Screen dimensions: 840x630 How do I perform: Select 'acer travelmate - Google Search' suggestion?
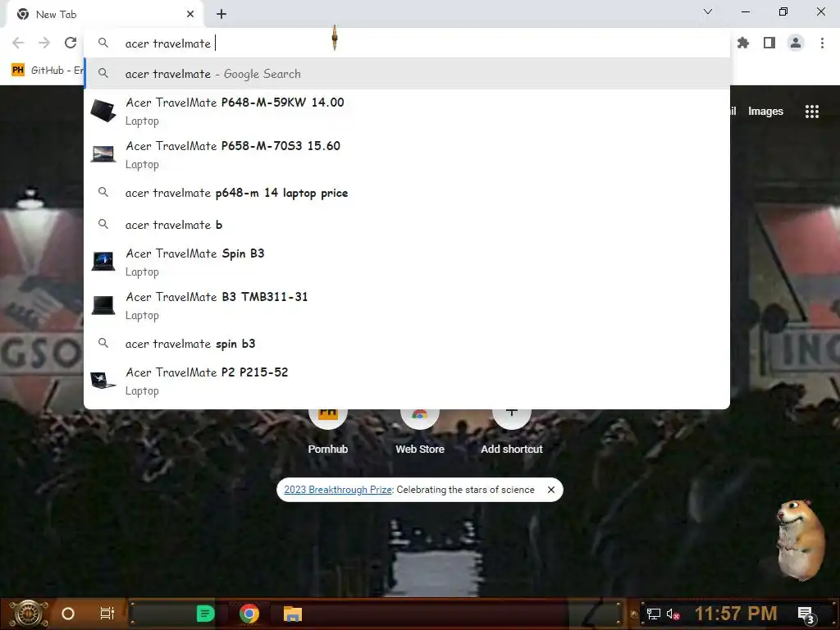point(407,74)
